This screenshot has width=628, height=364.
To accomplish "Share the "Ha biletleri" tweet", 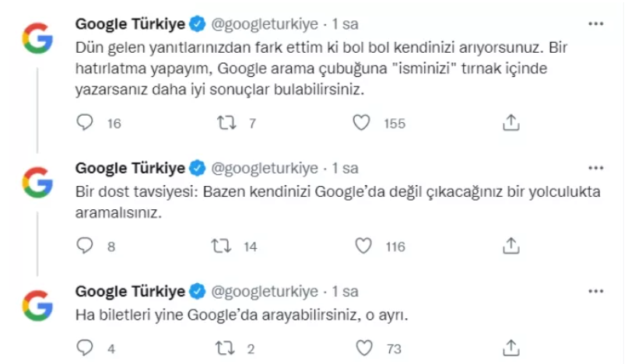I will pyautogui.click(x=510, y=348).
